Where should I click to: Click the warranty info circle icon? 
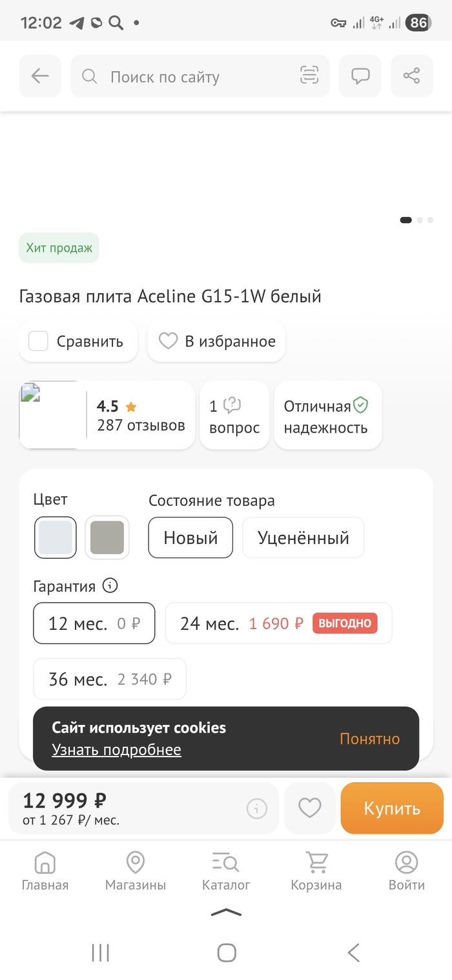coord(110,586)
